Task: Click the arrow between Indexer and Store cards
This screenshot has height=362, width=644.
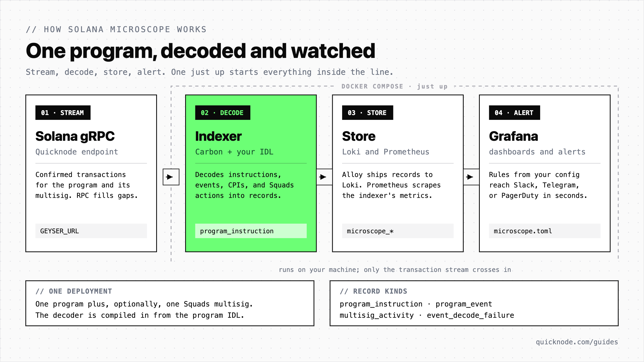Action: click(324, 177)
